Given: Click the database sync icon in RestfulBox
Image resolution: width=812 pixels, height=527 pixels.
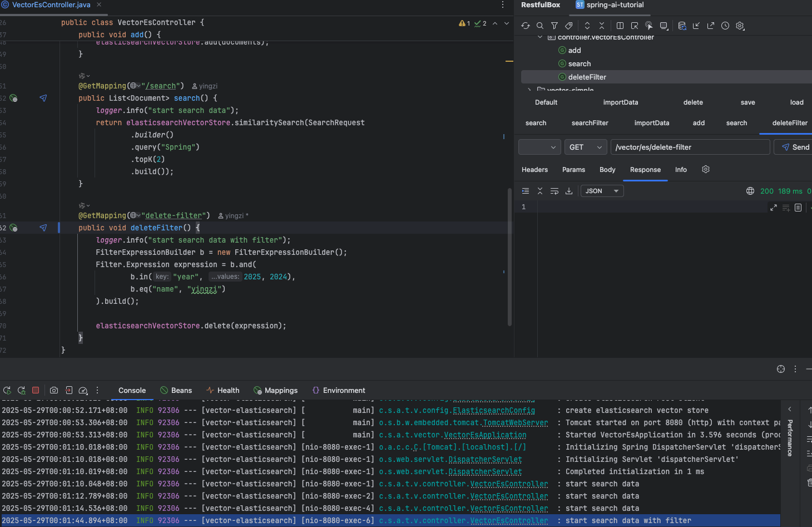Looking at the screenshot, I should (x=682, y=26).
